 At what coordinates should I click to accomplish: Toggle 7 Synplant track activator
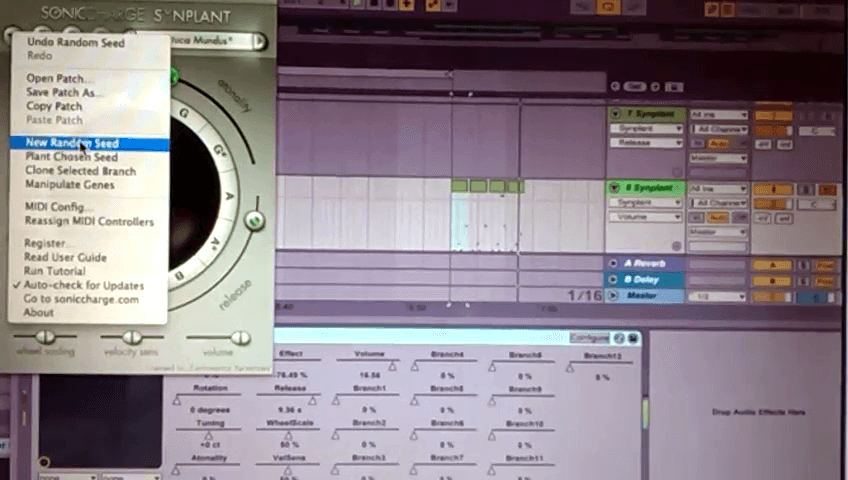pos(772,116)
